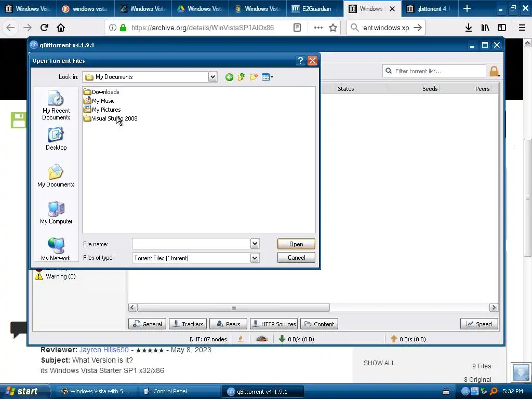This screenshot has height=399, width=532.
Task: Select My Documents in the places bar
Action: click(x=56, y=176)
